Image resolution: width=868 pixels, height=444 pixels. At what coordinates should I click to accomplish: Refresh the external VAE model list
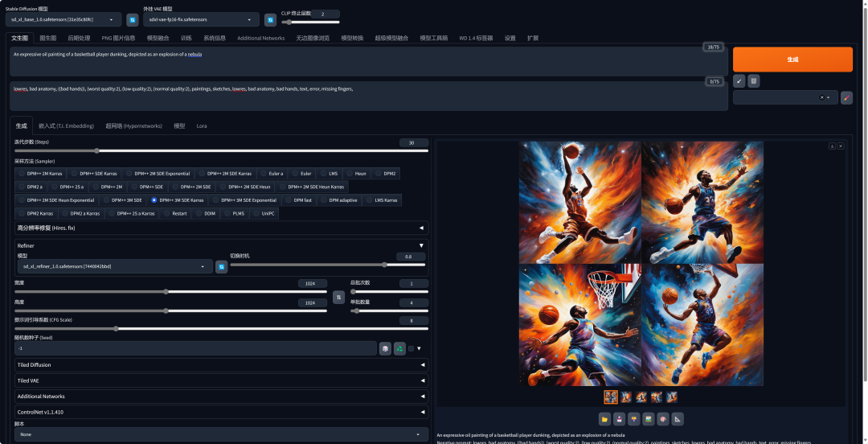click(270, 19)
